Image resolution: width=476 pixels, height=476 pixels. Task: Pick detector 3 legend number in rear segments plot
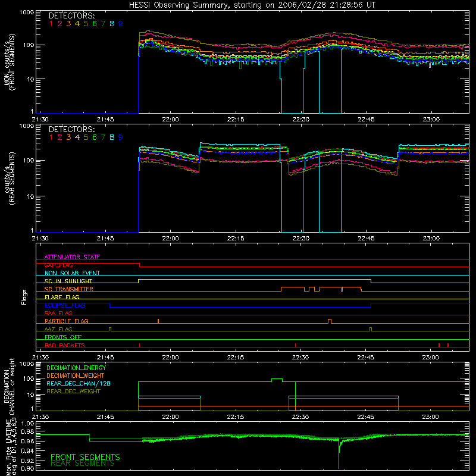pos(68,137)
